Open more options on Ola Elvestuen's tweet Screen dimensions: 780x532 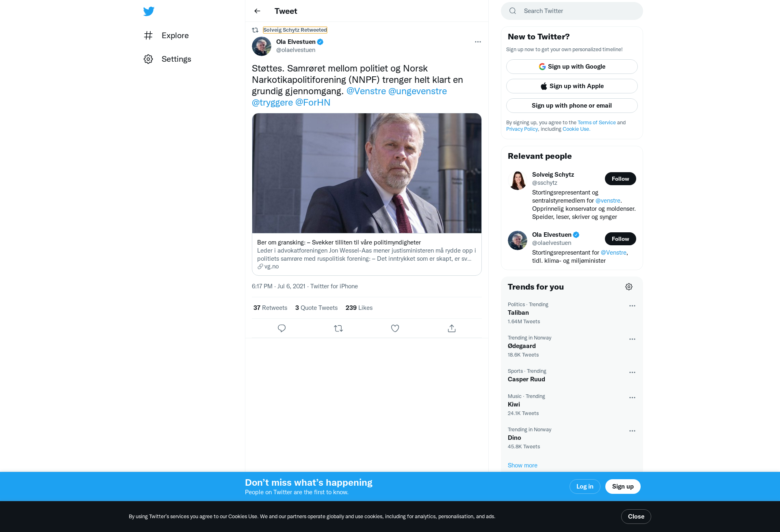(x=478, y=42)
